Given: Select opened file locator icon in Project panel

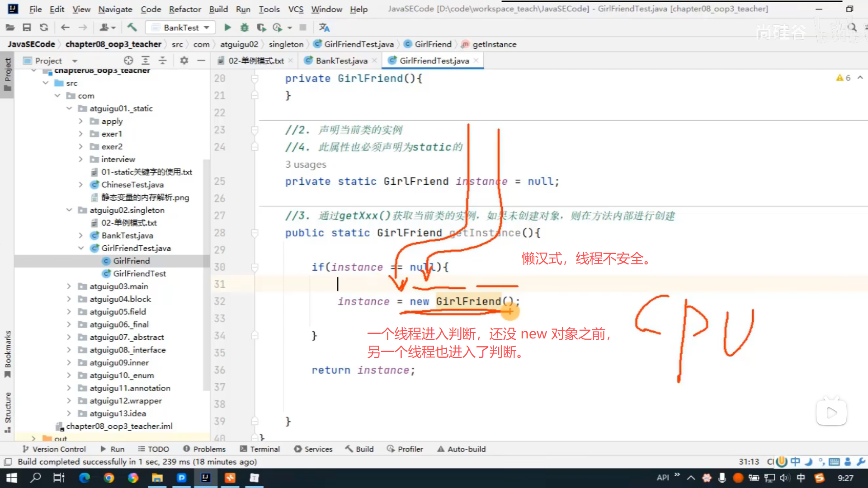Looking at the screenshot, I should (x=128, y=61).
